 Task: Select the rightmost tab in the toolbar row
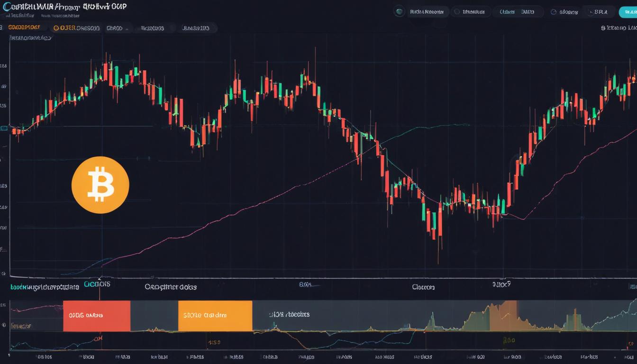[195, 27]
